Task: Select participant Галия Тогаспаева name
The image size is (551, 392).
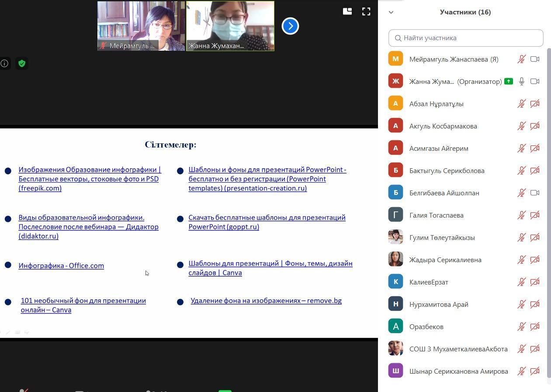Action: coord(437,215)
